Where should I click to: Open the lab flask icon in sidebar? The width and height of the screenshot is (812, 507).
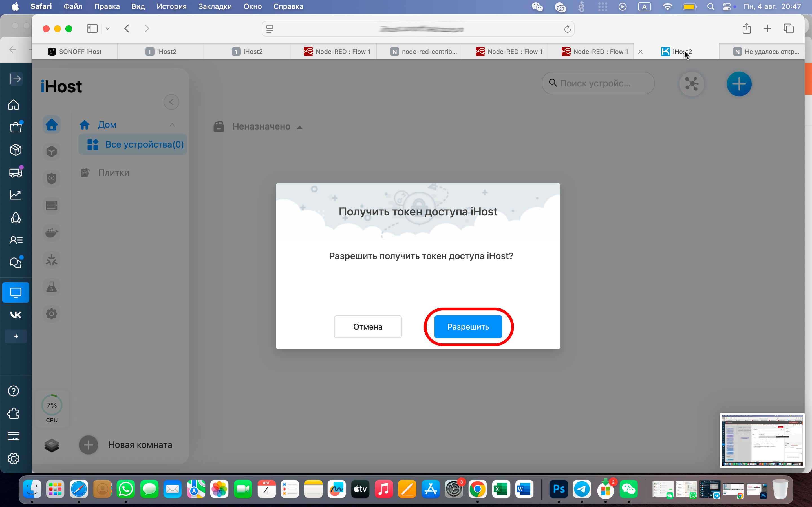[x=51, y=287]
